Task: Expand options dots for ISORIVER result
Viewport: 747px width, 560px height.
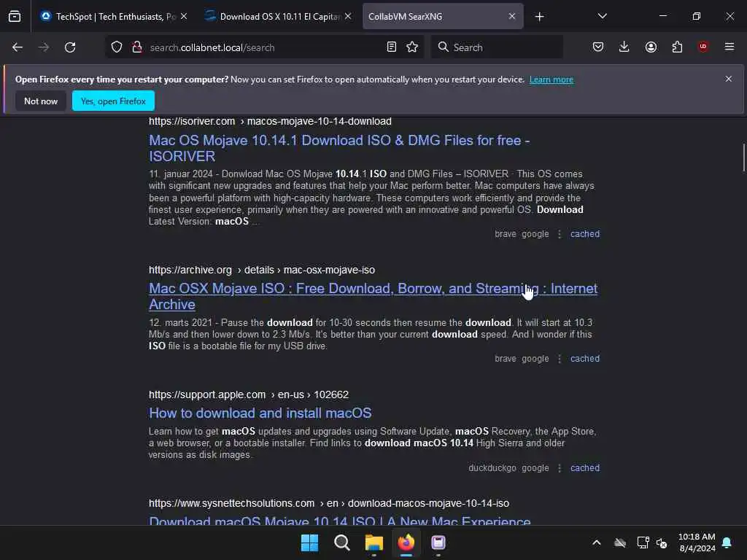Action: [x=560, y=234]
